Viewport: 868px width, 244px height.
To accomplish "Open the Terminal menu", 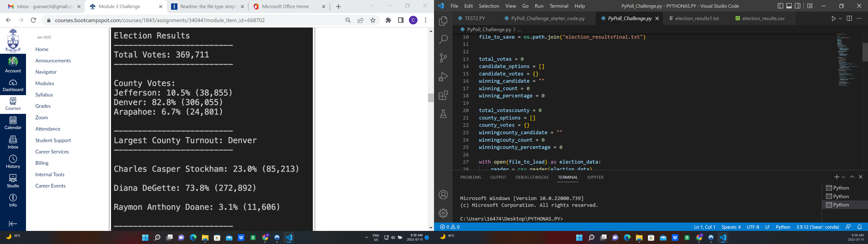I will (x=559, y=6).
